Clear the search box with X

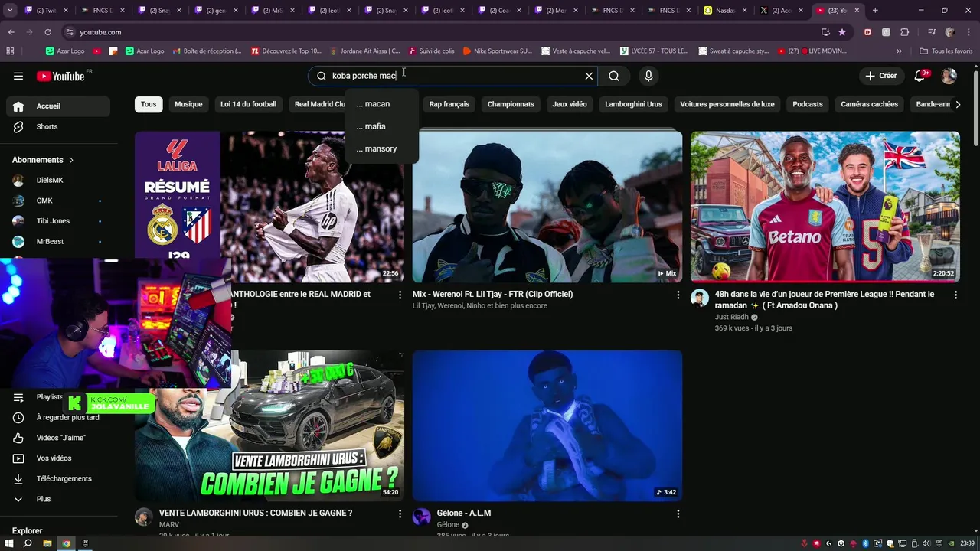[x=589, y=76]
